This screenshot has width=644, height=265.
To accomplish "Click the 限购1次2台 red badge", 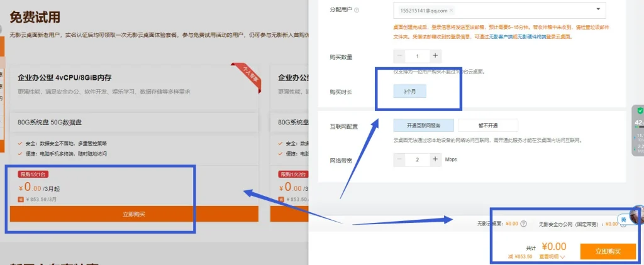I will click(x=293, y=175).
